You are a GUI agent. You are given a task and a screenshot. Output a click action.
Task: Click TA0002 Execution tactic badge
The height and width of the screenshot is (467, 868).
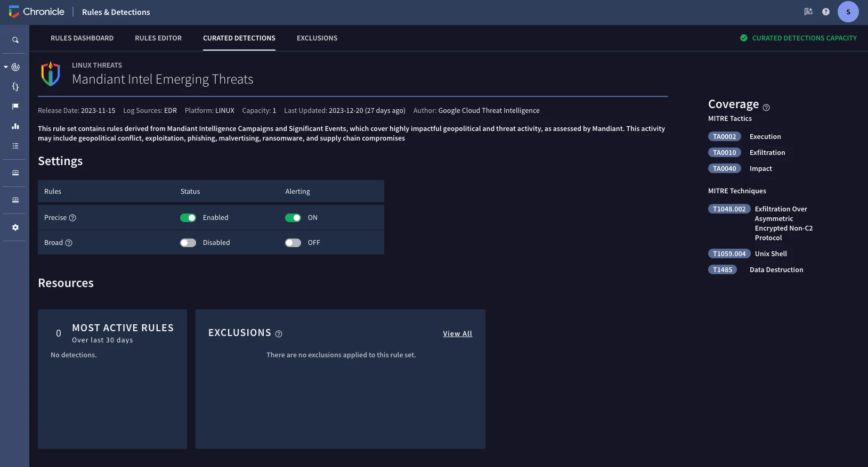pos(725,137)
